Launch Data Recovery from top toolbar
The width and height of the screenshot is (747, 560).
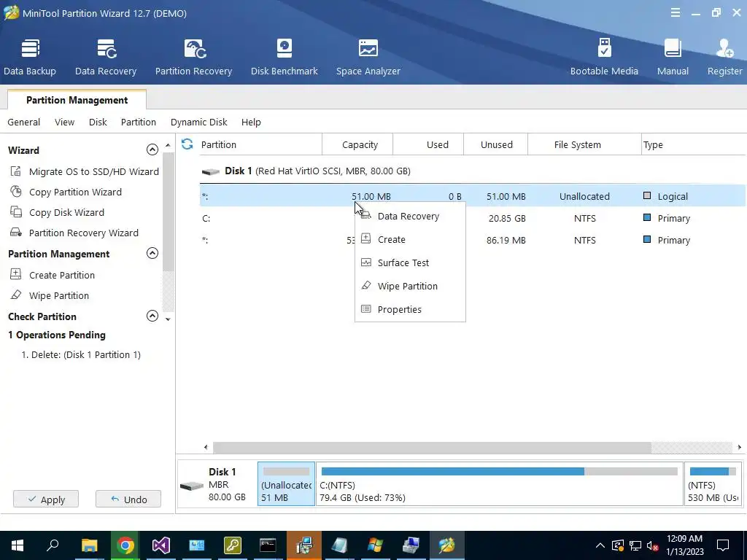click(x=106, y=57)
